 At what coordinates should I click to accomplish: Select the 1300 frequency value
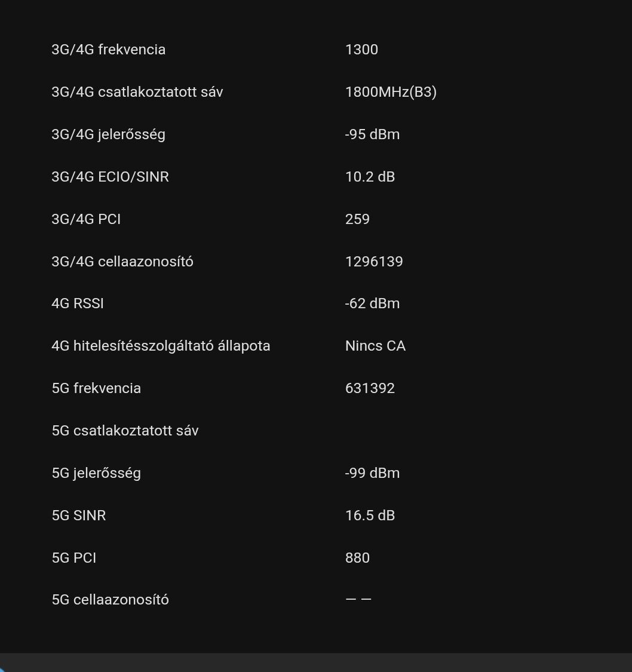pyautogui.click(x=361, y=50)
